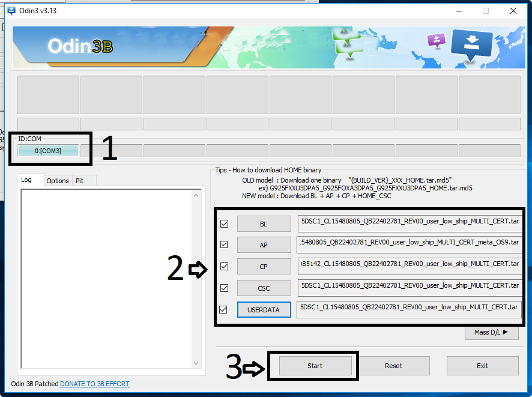Click the BL file path field
This screenshot has width=532, height=397.
[x=410, y=223]
